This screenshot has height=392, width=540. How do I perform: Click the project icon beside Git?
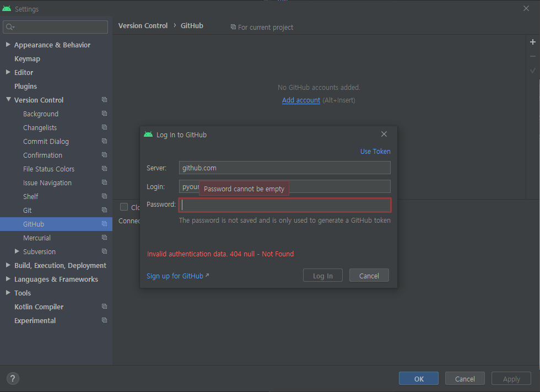104,210
